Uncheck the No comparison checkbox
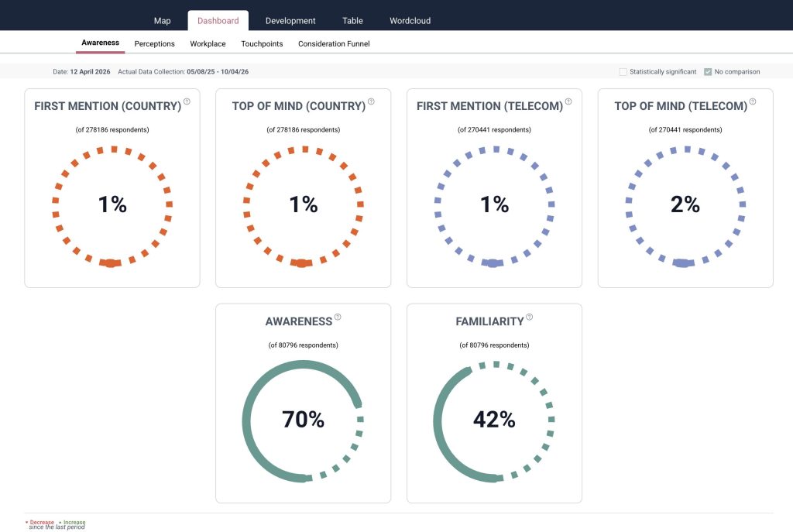The height and width of the screenshot is (532, 793). (708, 72)
